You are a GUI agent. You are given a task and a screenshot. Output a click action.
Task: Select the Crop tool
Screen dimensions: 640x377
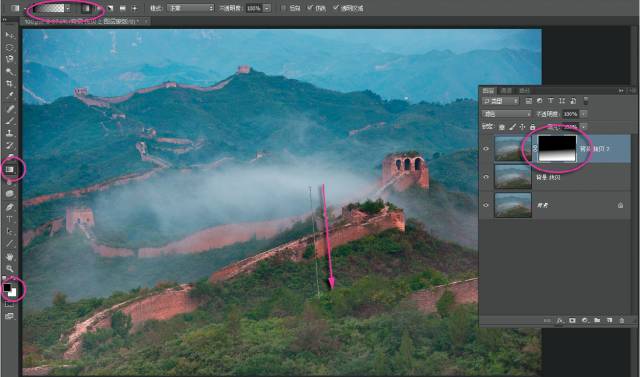click(9, 84)
